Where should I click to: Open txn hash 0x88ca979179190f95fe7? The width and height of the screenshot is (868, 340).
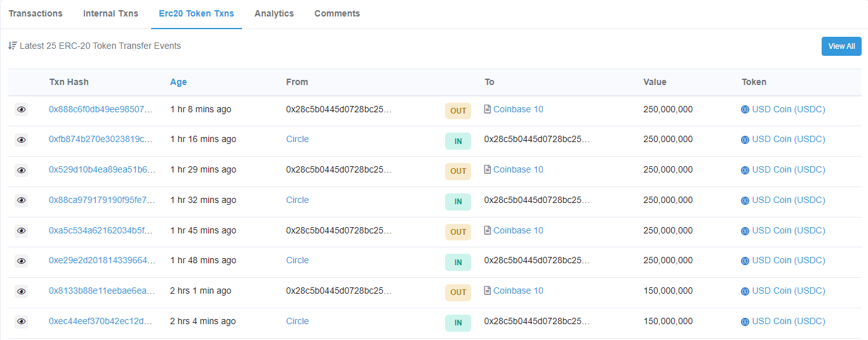[x=101, y=200]
